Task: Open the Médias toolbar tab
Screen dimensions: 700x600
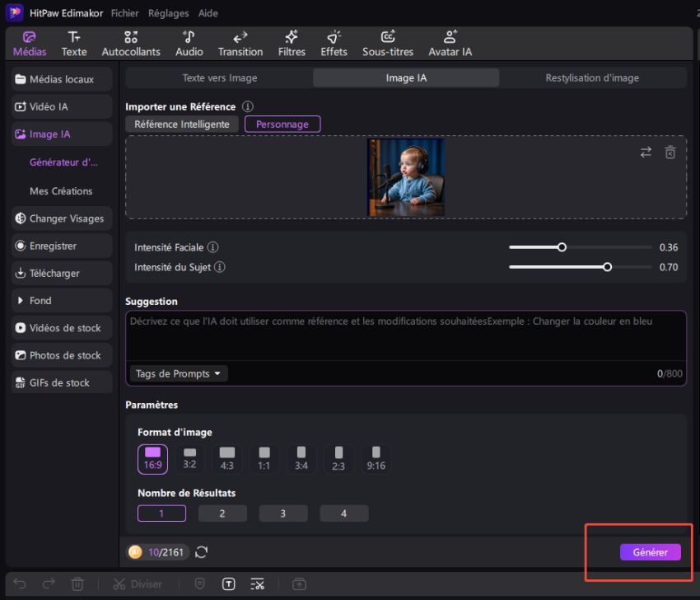Action: (30, 44)
